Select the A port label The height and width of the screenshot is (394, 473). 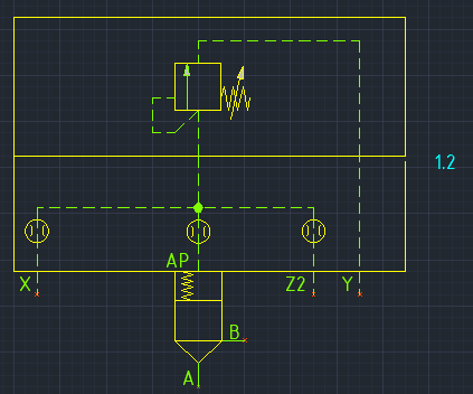tap(188, 379)
